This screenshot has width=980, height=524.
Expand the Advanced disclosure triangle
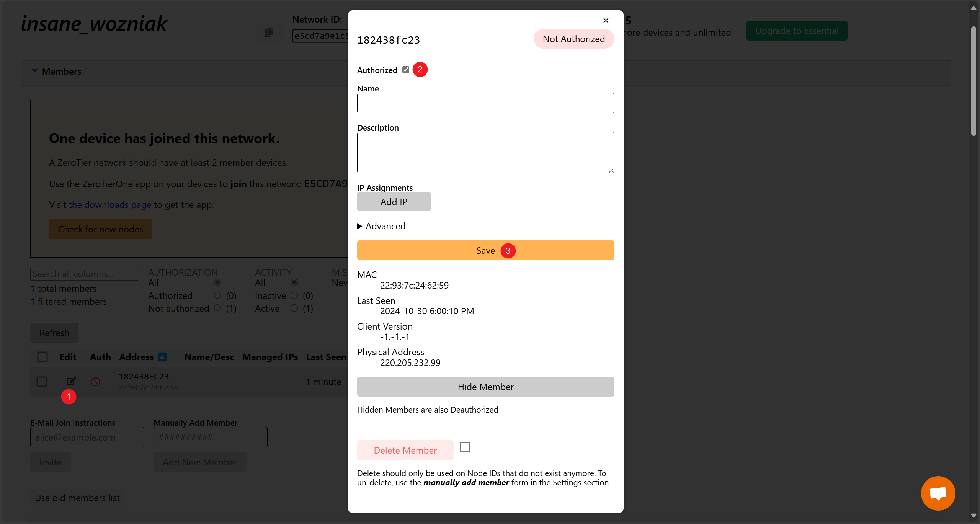[x=360, y=226]
